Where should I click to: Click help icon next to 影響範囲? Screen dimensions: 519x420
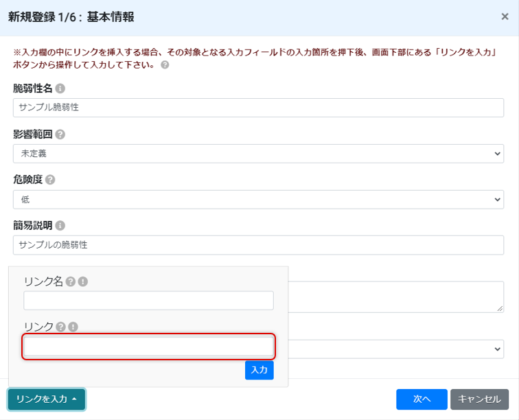pyautogui.click(x=60, y=135)
